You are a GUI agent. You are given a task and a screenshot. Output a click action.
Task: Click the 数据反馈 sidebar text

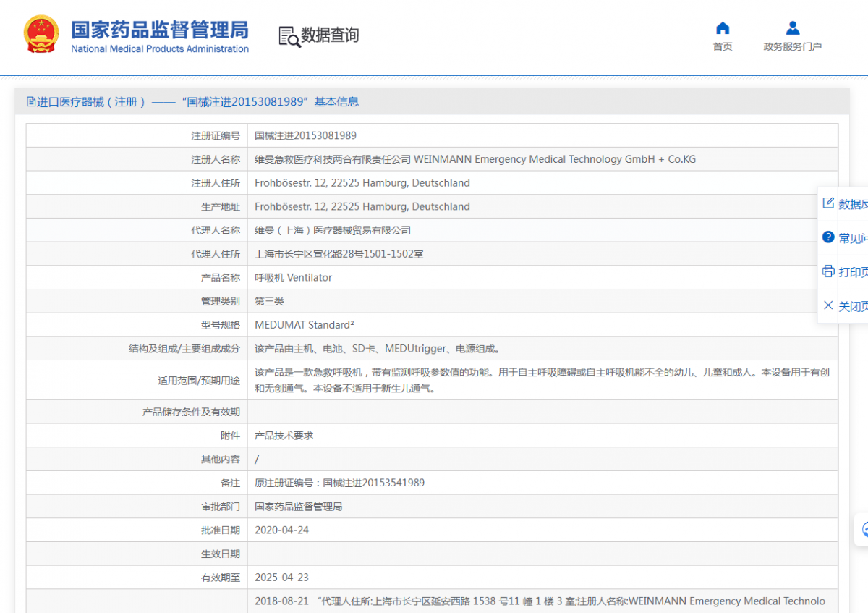click(854, 204)
